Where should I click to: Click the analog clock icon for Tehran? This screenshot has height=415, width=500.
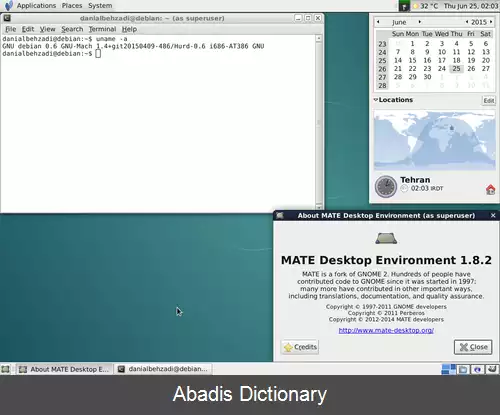point(386,186)
